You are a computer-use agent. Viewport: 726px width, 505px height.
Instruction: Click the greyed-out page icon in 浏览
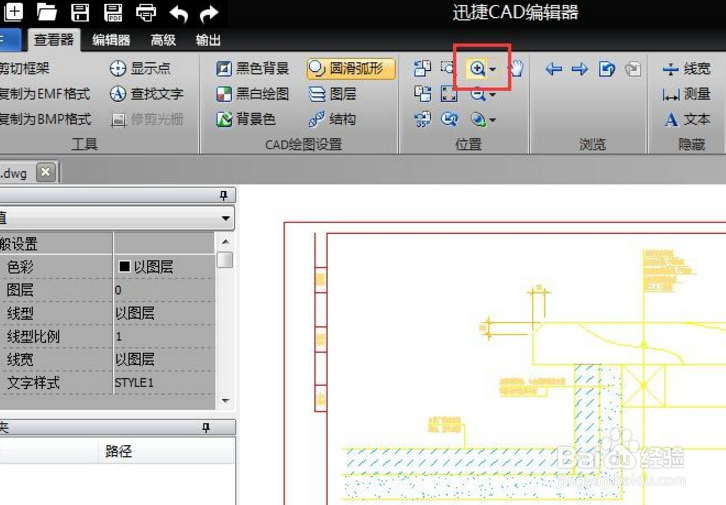(633, 69)
